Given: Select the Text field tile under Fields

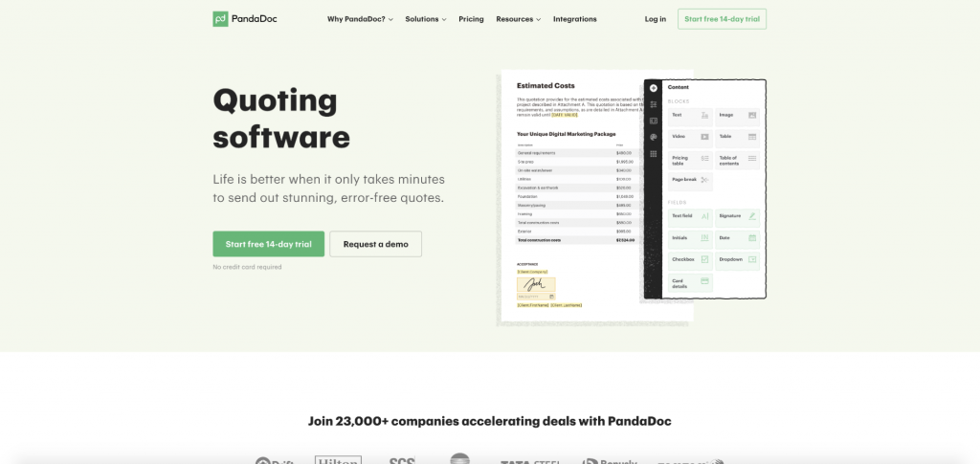Looking at the screenshot, I should (x=690, y=217).
